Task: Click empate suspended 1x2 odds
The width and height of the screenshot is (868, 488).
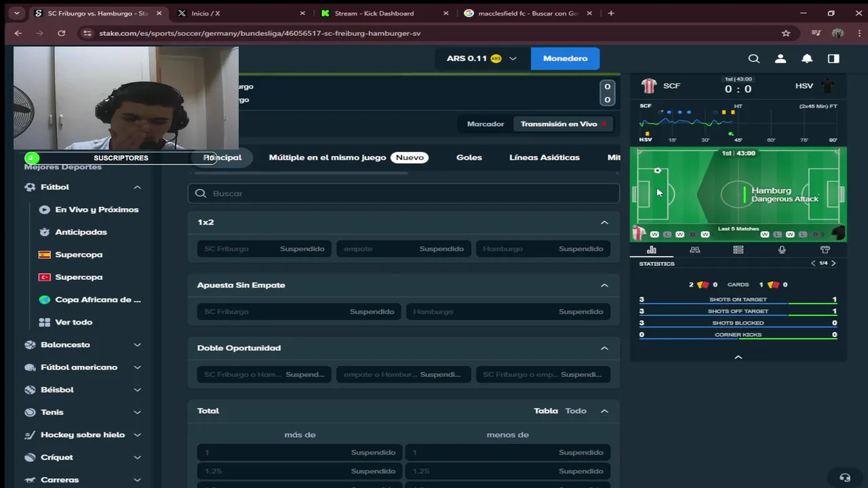Action: tap(403, 249)
